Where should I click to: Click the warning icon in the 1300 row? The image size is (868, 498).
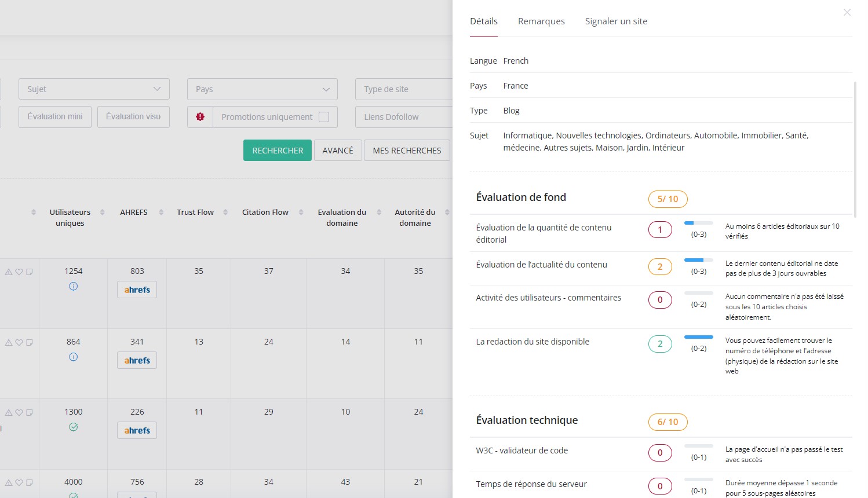9,412
